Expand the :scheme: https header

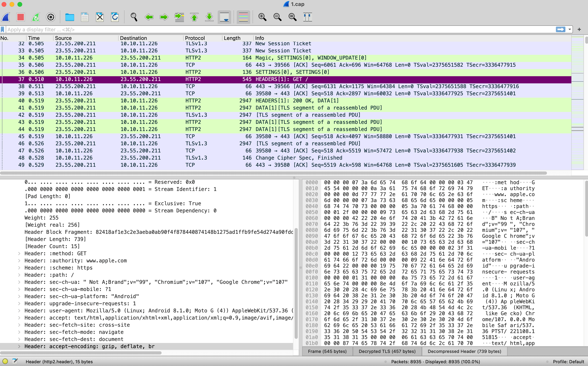[x=19, y=268]
